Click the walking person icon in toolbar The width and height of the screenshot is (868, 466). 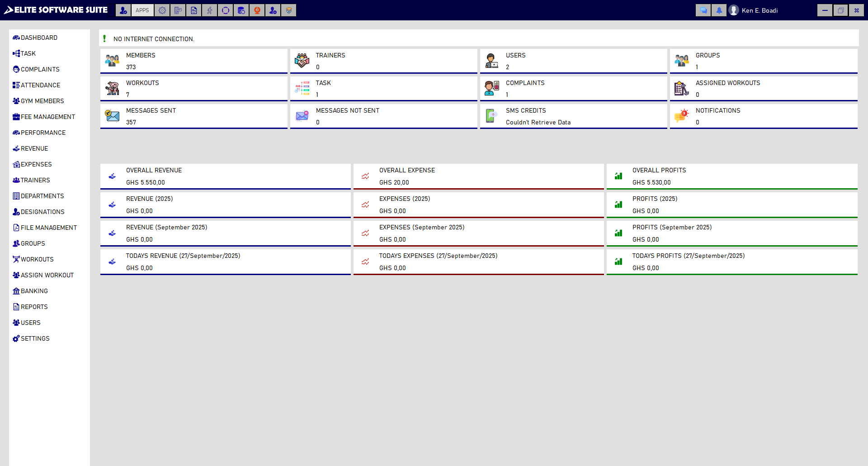click(x=210, y=10)
